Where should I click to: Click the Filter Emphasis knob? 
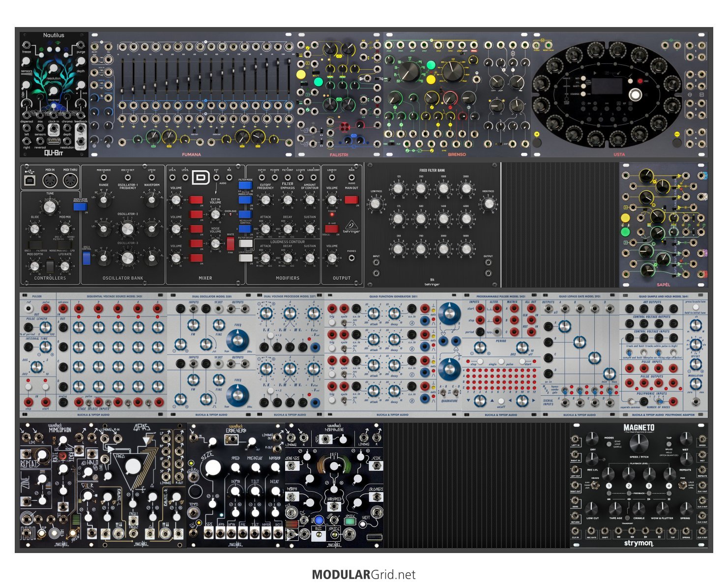click(x=288, y=200)
